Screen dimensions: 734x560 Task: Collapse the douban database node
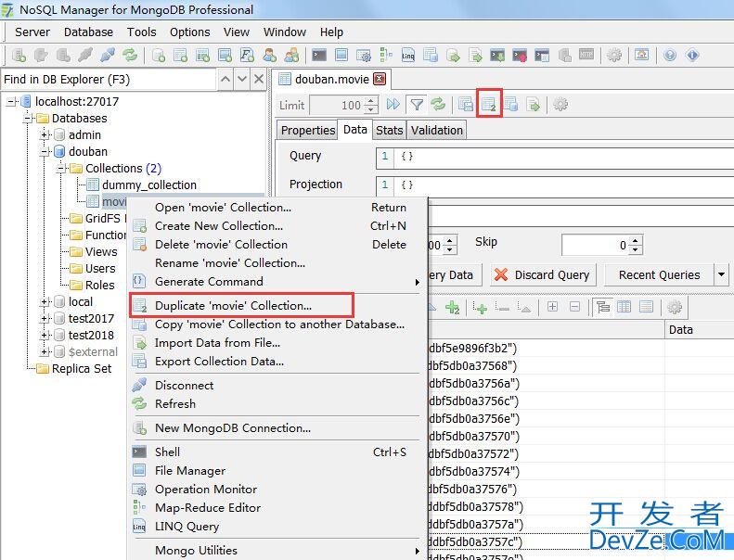[45, 152]
